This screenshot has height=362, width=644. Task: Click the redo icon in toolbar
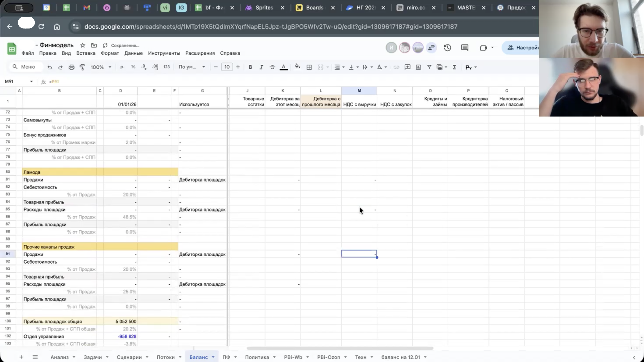click(x=60, y=67)
